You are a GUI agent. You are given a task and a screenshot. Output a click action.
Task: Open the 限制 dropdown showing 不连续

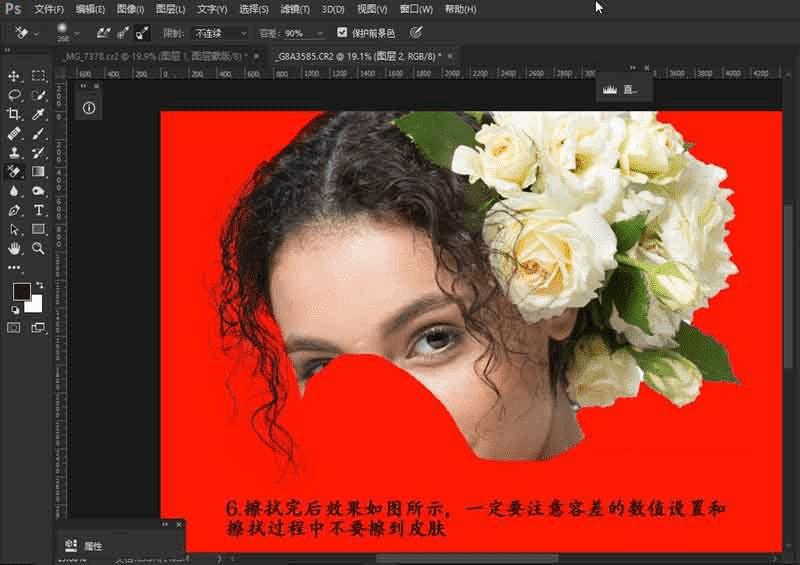coord(220,33)
